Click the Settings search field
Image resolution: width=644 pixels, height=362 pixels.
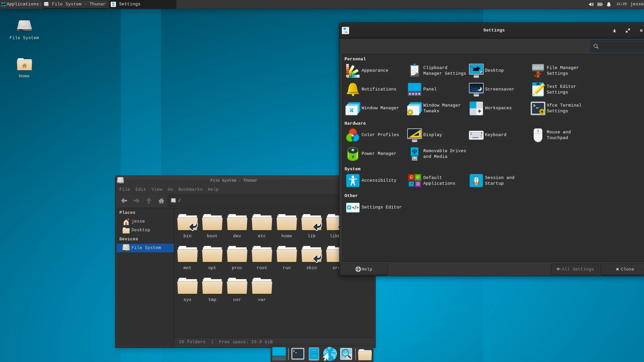621,46
